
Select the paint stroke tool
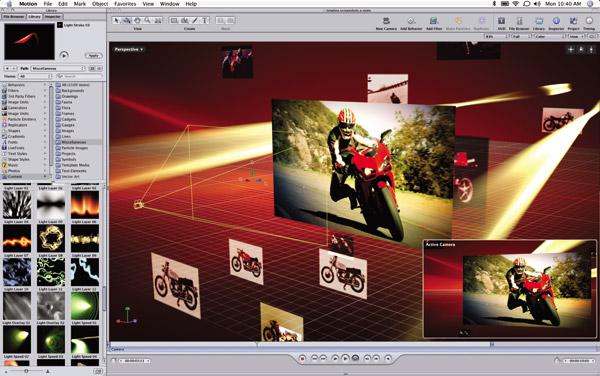195,20
